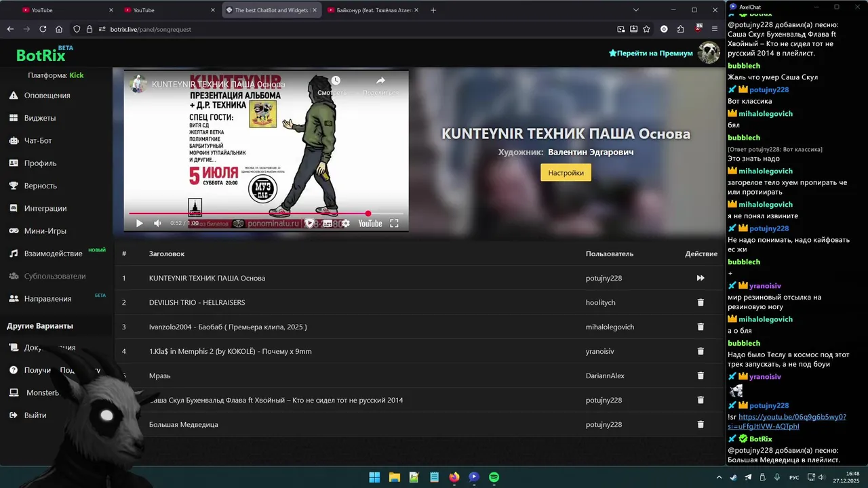Delete Большая Медведица from playlist
This screenshot has height=488, width=868.
(701, 424)
